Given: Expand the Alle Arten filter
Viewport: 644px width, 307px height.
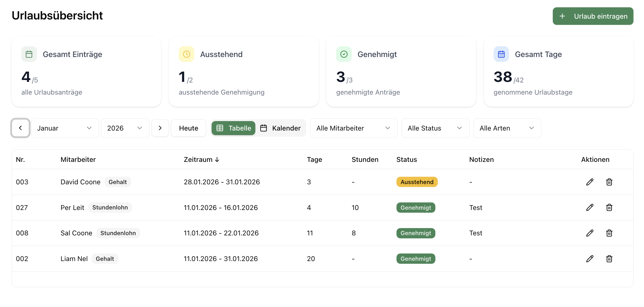Looking at the screenshot, I should (507, 128).
